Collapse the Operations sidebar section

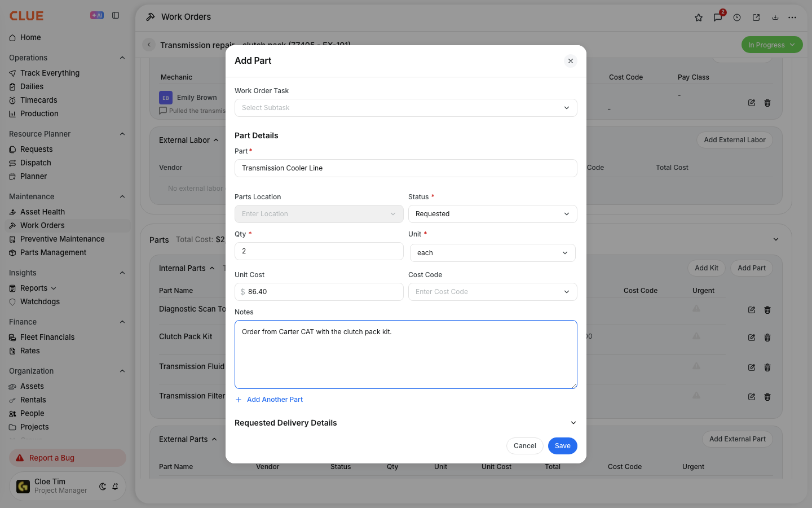point(122,58)
